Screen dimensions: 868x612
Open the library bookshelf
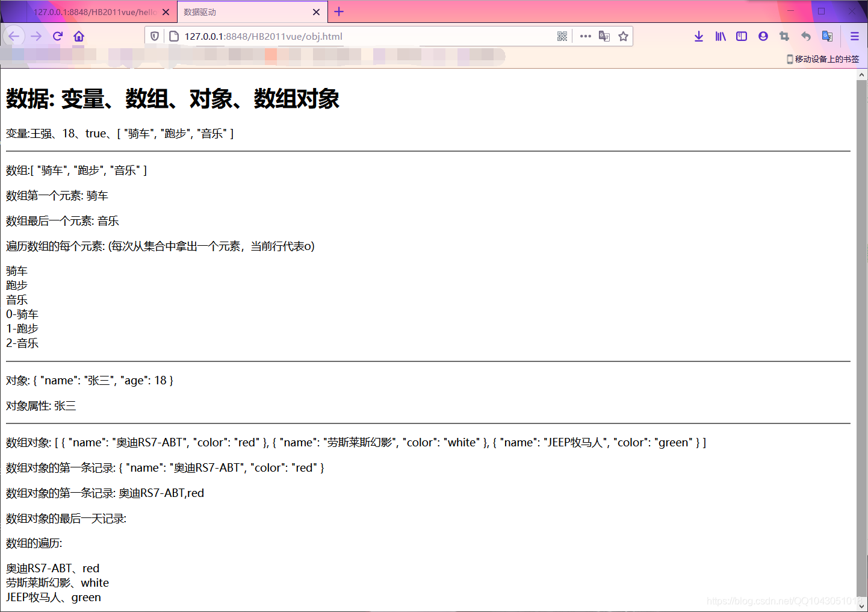721,36
